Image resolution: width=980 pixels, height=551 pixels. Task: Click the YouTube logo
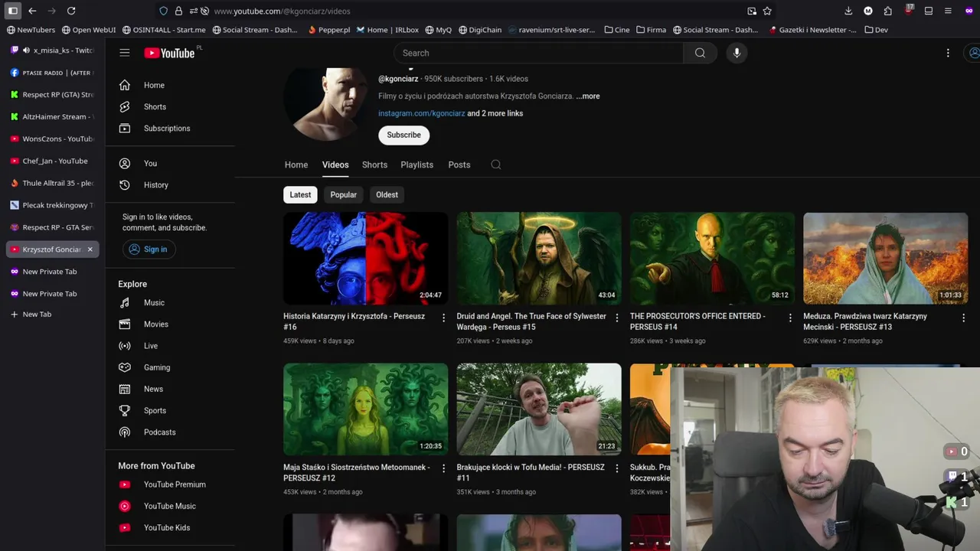click(x=169, y=53)
